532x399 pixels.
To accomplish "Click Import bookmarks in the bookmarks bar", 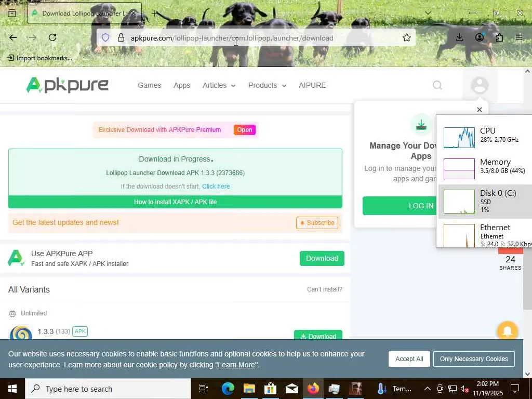I will click(40, 58).
